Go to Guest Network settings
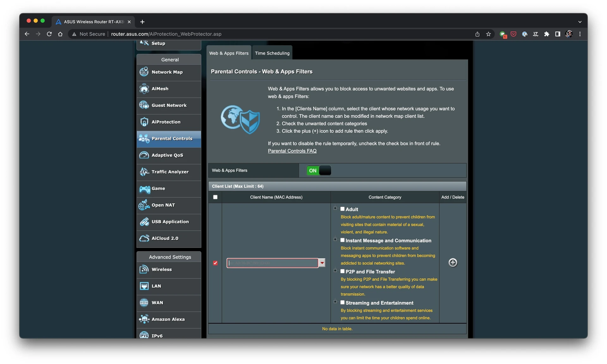607x364 pixels. pos(169,106)
